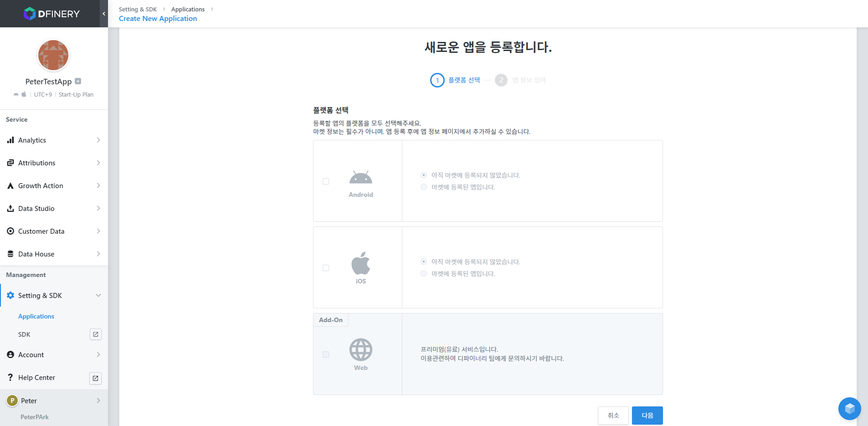Open the Growth Action menu

[54, 185]
